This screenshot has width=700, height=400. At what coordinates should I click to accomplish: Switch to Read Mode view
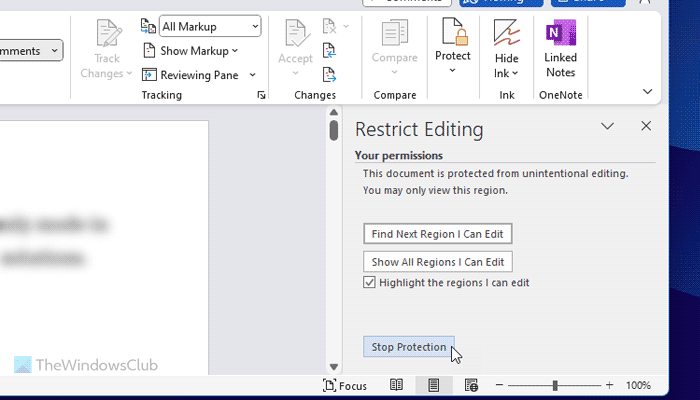[x=396, y=385]
